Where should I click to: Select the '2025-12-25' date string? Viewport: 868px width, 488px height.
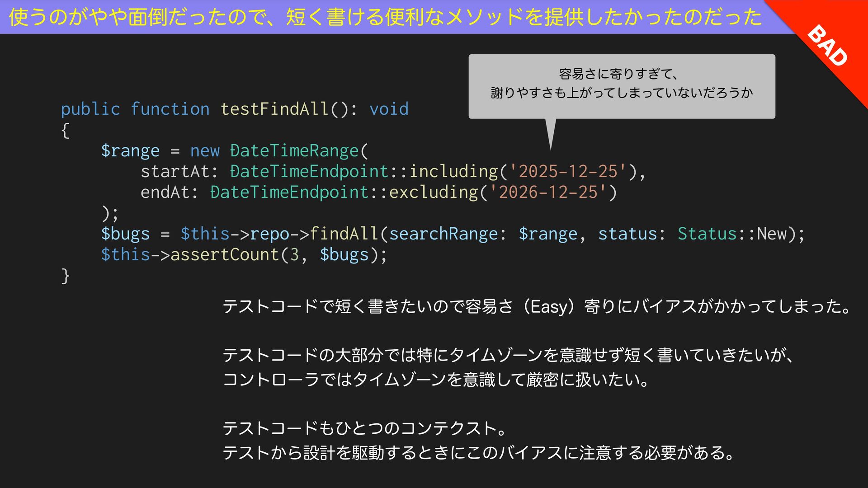click(568, 172)
